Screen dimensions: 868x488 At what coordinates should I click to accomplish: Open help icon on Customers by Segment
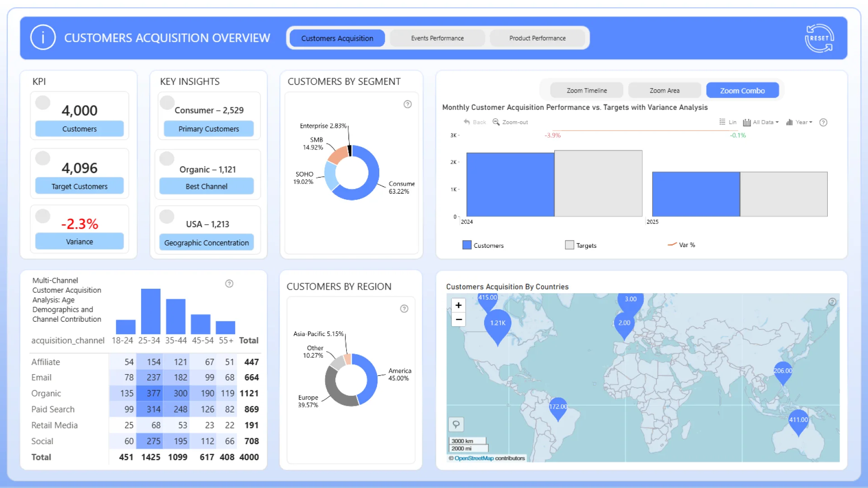click(x=407, y=104)
